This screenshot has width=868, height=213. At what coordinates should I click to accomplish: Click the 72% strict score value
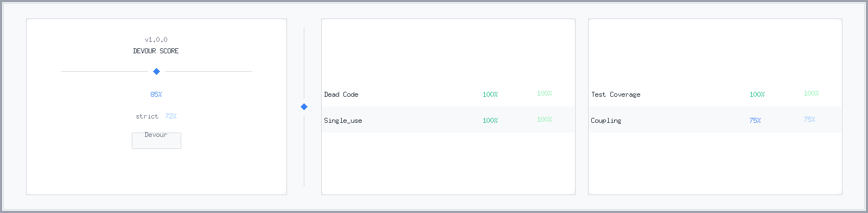click(171, 116)
